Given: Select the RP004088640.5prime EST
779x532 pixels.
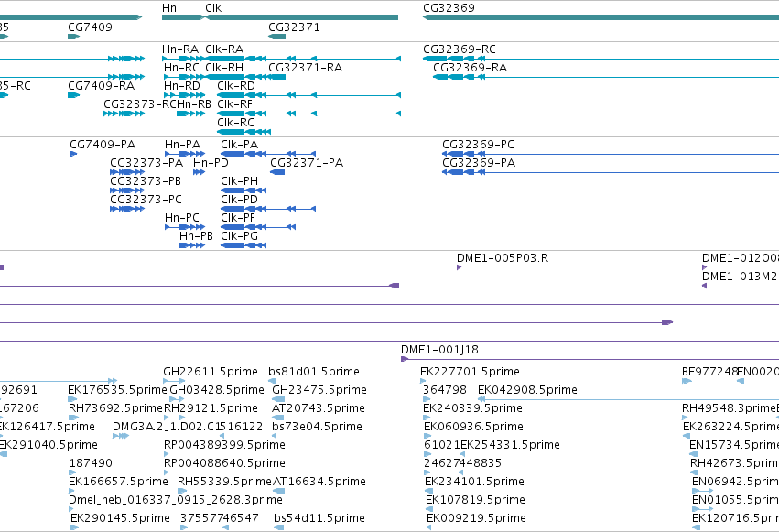Looking at the screenshot, I should pyautogui.click(x=224, y=463).
